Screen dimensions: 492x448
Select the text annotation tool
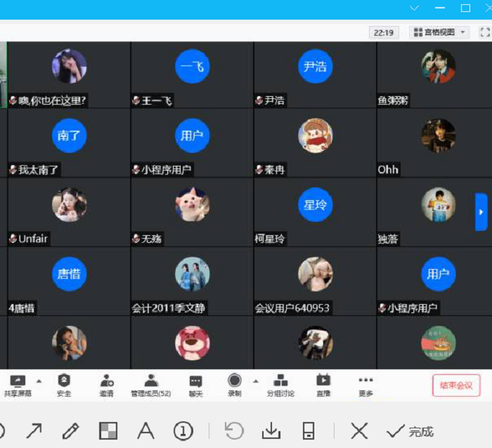pos(145,430)
